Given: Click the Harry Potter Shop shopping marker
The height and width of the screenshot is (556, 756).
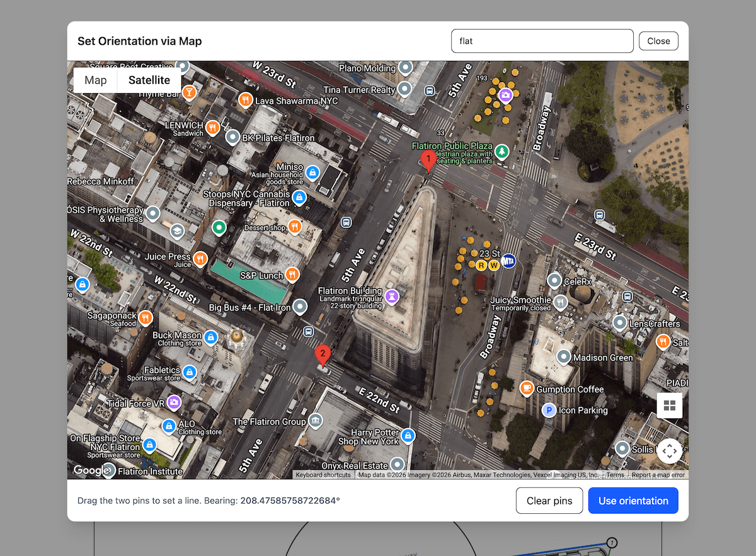Looking at the screenshot, I should (x=408, y=436).
